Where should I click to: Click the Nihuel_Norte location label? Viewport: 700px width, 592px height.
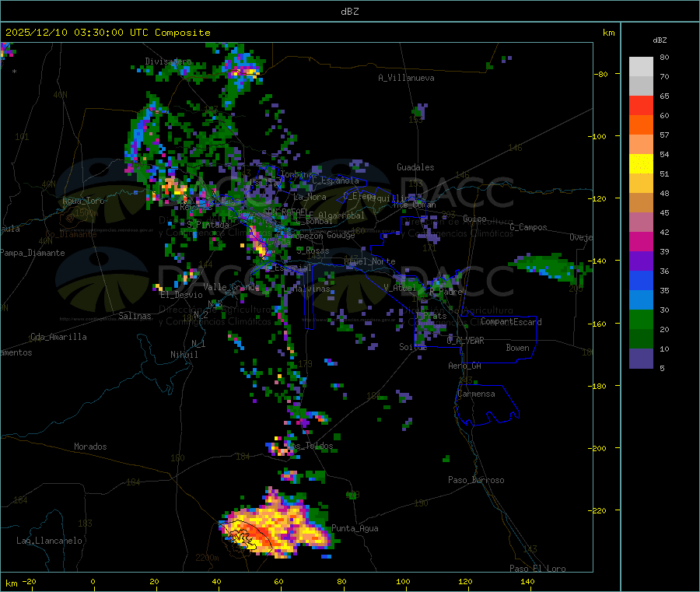370,261
